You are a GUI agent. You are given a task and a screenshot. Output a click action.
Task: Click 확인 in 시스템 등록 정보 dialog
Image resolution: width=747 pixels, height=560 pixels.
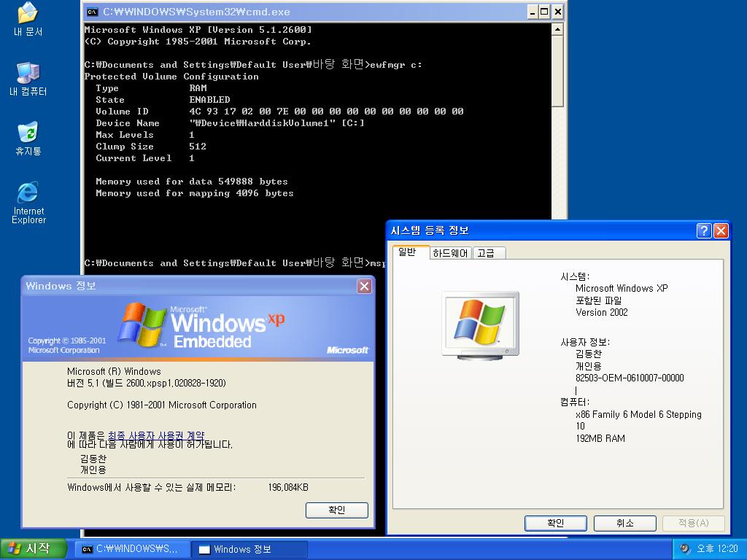pos(555,523)
